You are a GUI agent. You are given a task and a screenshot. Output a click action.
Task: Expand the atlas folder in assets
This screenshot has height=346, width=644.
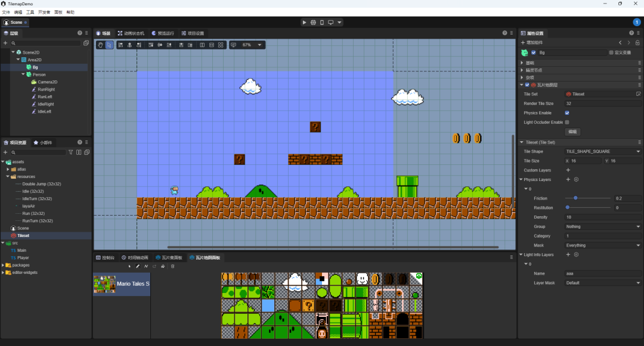8,169
